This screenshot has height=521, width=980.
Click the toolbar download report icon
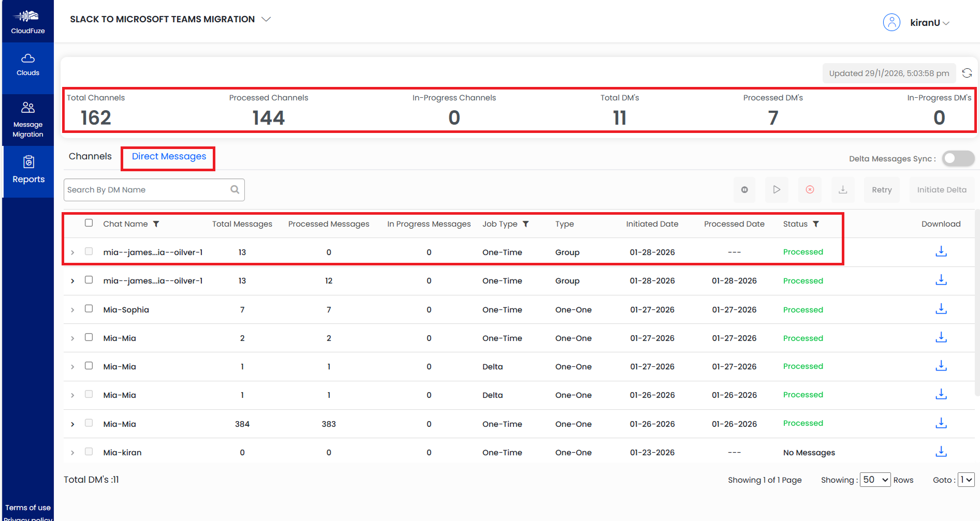click(843, 190)
